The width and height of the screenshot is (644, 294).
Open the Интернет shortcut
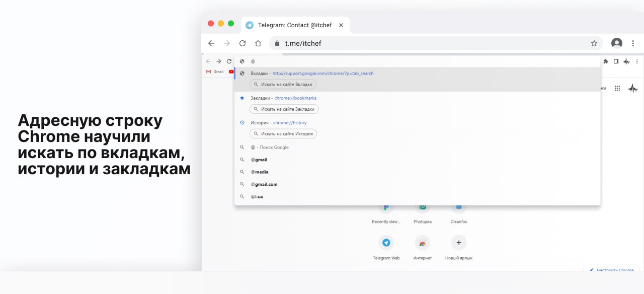423,247
